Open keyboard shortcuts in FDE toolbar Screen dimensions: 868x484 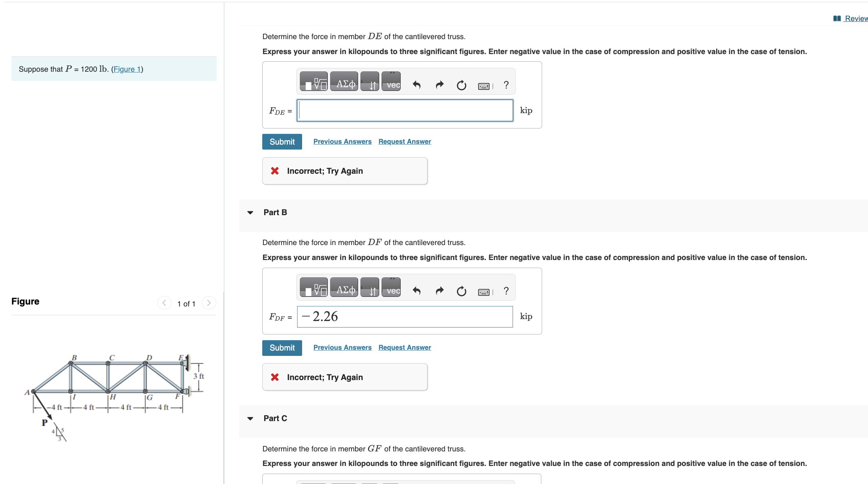click(484, 86)
